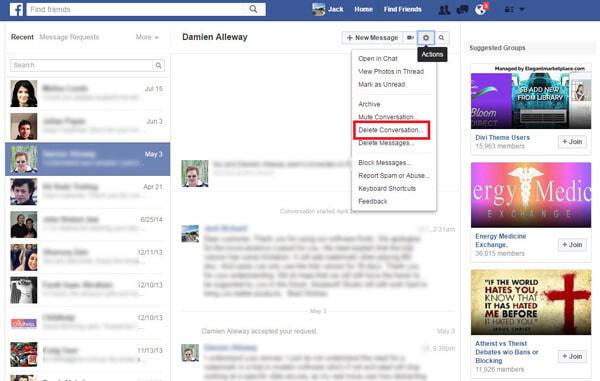Click Damien Alleway conversation title

(215, 37)
